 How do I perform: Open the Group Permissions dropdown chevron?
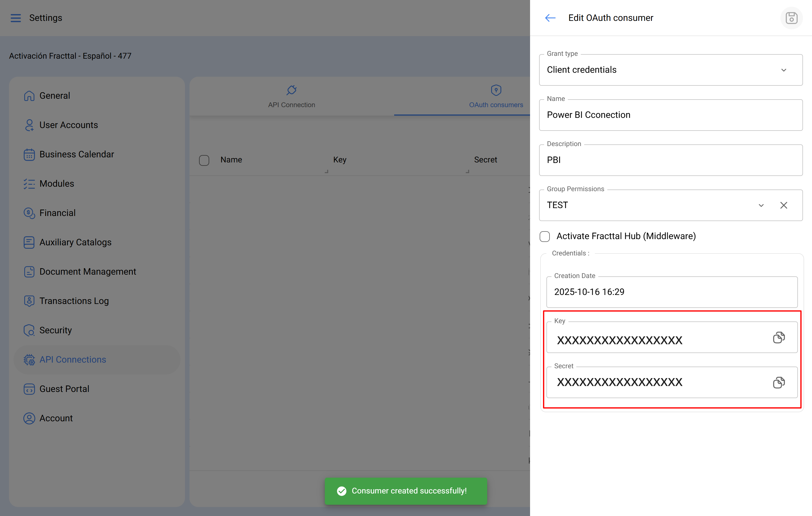[761, 205]
